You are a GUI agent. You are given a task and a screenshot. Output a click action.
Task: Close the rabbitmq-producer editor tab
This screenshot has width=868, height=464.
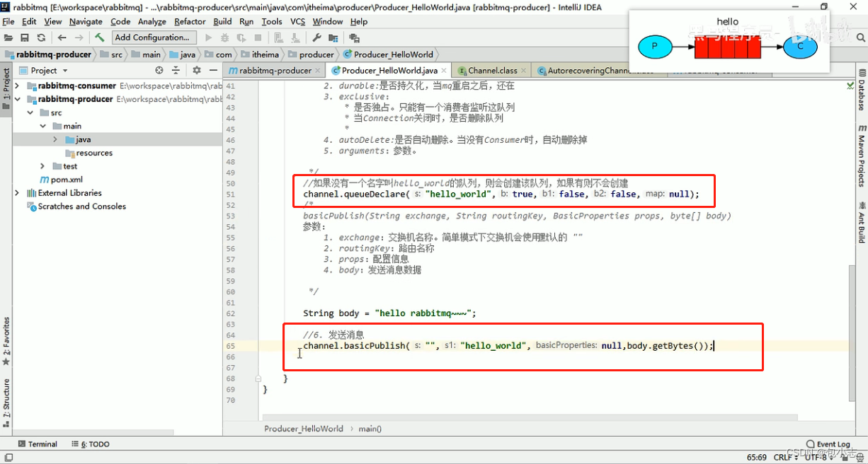click(x=319, y=71)
